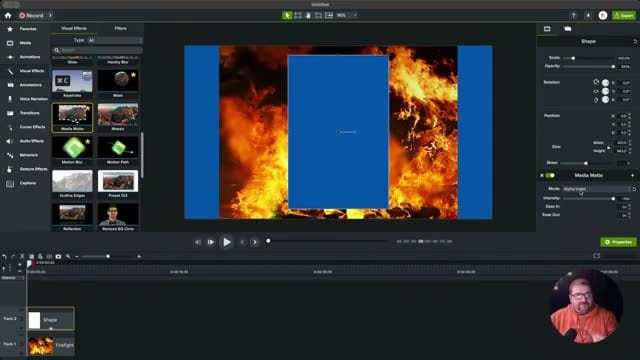The image size is (640, 360).
Task: Open the Type filter dropdown
Action: (x=114, y=40)
